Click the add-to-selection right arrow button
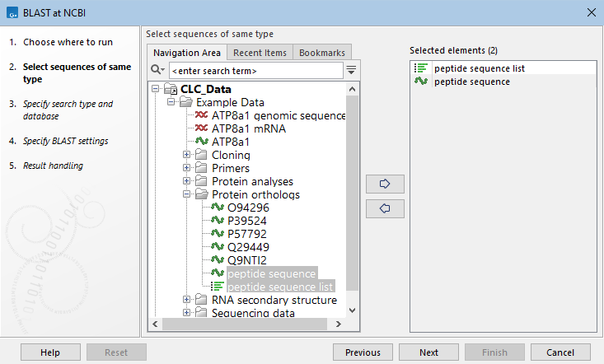Screen dimensions: 604x364 click(384, 182)
